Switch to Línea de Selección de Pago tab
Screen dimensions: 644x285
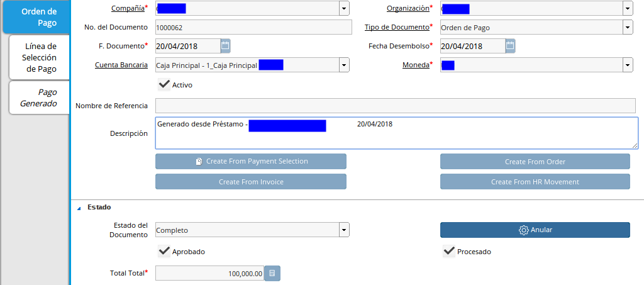click(40, 58)
